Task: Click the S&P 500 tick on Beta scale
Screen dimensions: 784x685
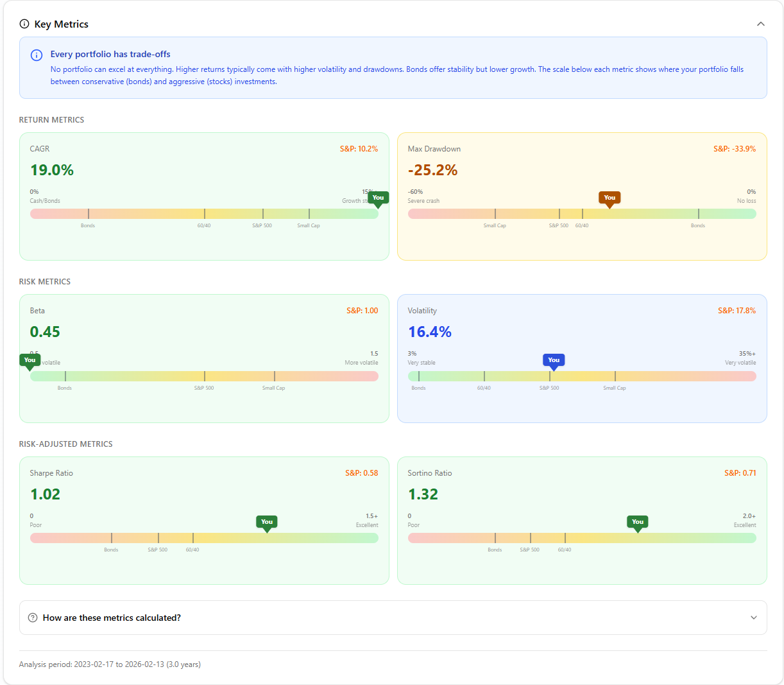Action: (204, 376)
